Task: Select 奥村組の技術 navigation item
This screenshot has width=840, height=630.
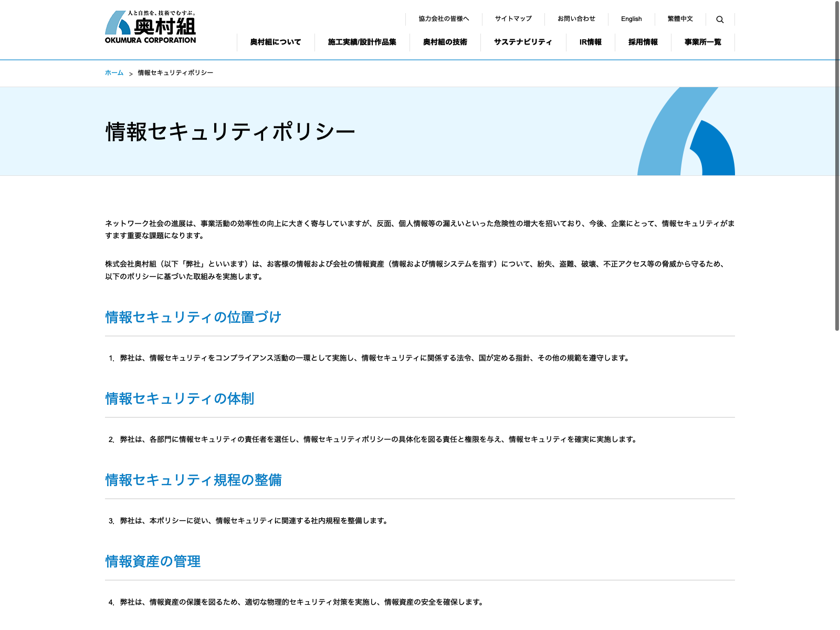Action: click(445, 42)
